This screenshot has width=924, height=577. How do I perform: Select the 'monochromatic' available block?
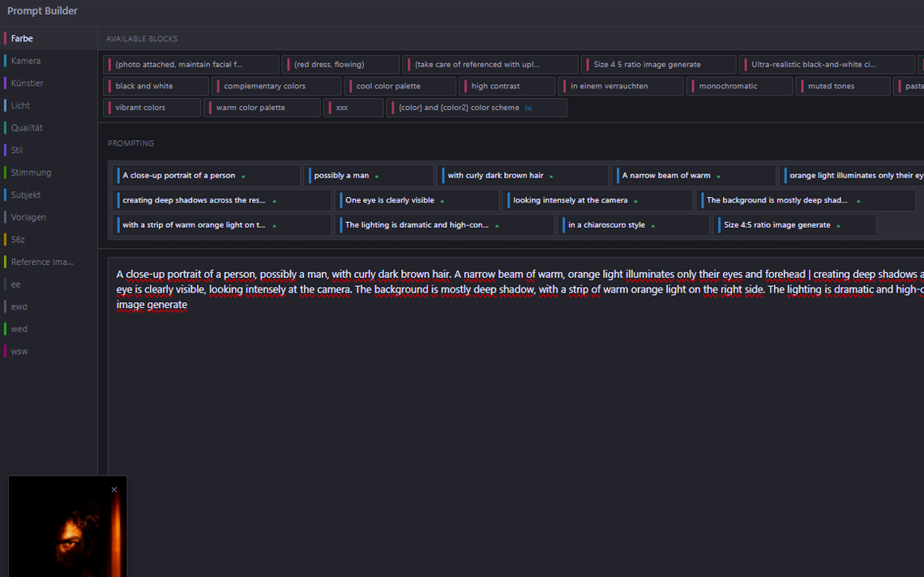[728, 86]
